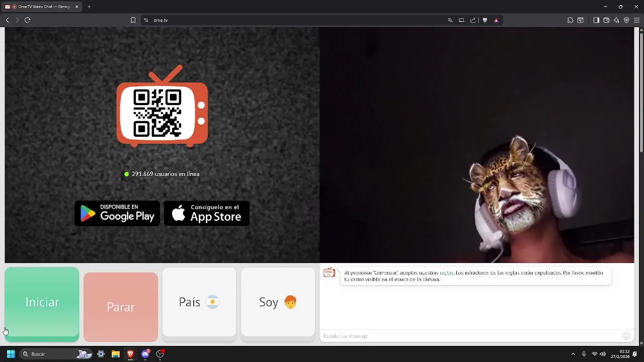644x362 pixels.
Task: Click Brave browser taskbar icon
Action: pos(130,354)
